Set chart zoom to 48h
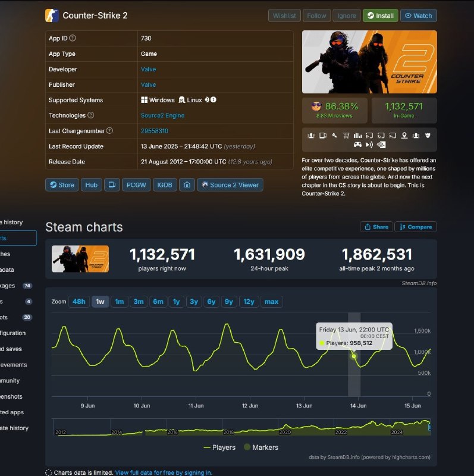 pos(79,302)
